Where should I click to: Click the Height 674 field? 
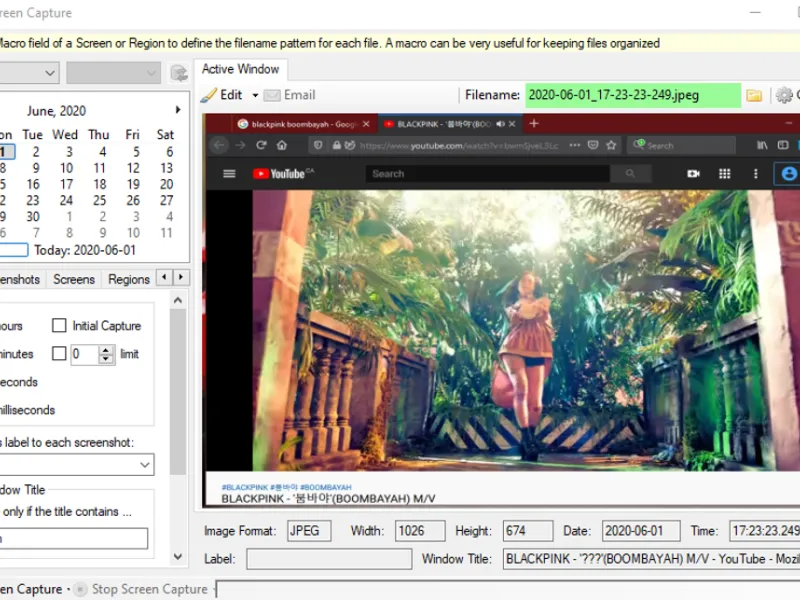[528, 531]
